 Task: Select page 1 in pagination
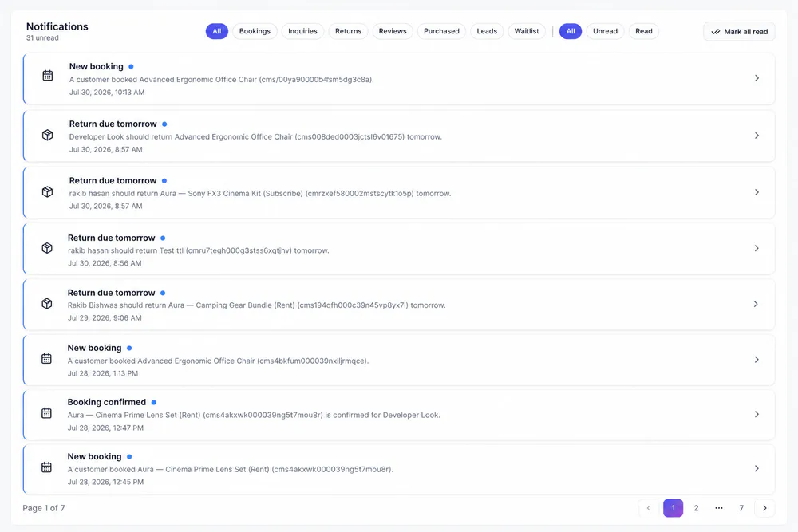(673, 508)
